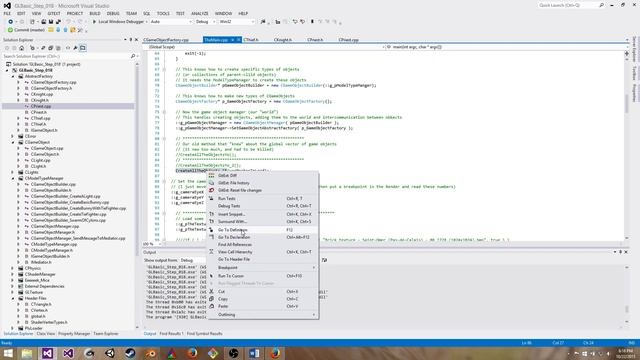Viewport: 640px width, 360px height.
Task: Click the Cut scissors icon in menu
Action: pyautogui.click(x=211, y=291)
